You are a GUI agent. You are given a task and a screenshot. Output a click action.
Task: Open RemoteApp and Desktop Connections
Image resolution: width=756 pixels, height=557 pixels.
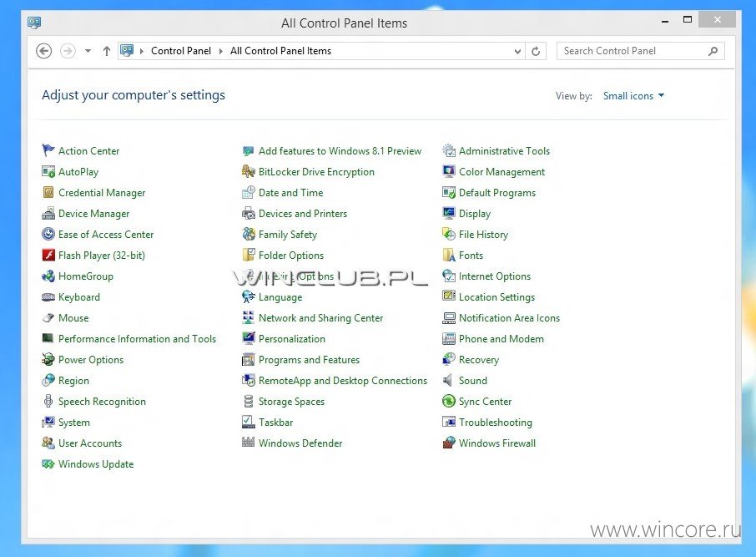coord(343,380)
